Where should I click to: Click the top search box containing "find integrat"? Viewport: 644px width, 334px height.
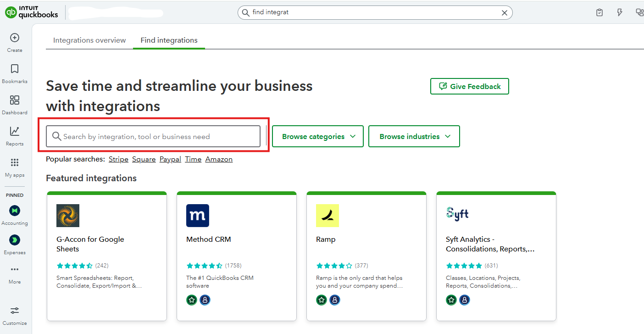375,13
